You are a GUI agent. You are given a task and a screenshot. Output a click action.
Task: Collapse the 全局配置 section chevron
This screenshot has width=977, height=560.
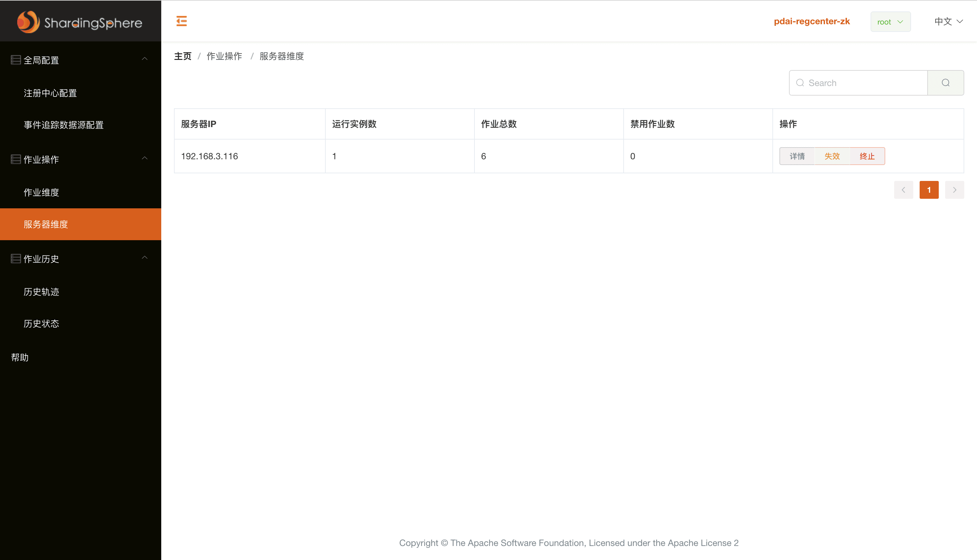[145, 59]
